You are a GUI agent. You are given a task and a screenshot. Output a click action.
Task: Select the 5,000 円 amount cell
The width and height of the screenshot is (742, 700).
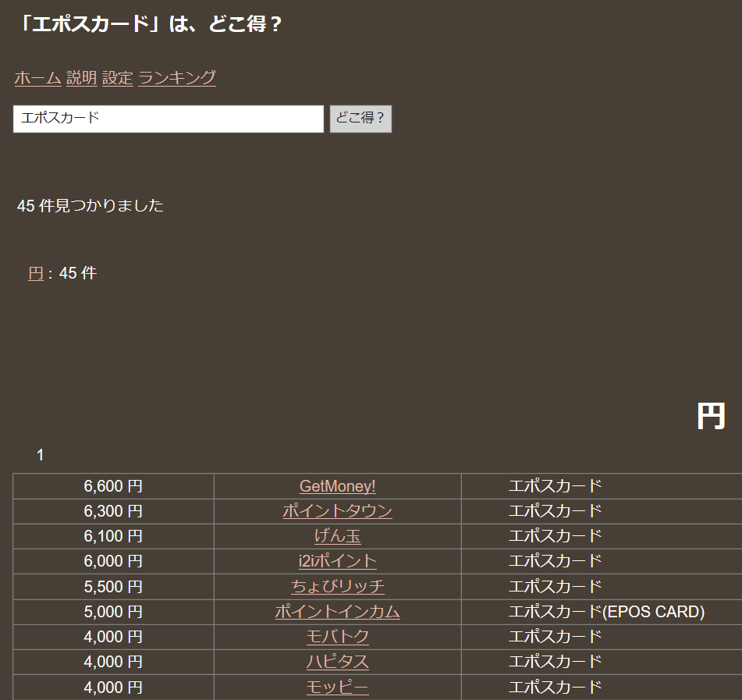pos(114,612)
